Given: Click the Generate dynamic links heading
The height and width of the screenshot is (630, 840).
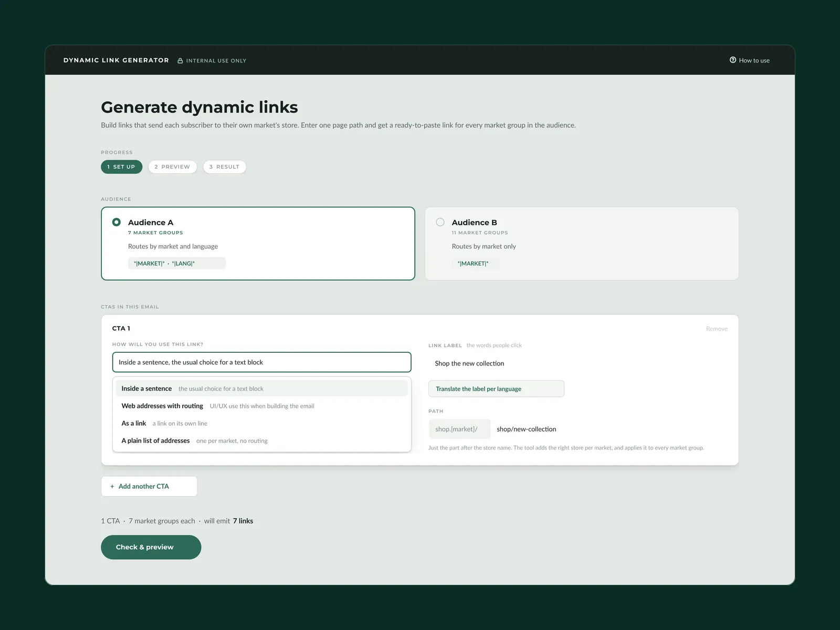Looking at the screenshot, I should [x=199, y=107].
